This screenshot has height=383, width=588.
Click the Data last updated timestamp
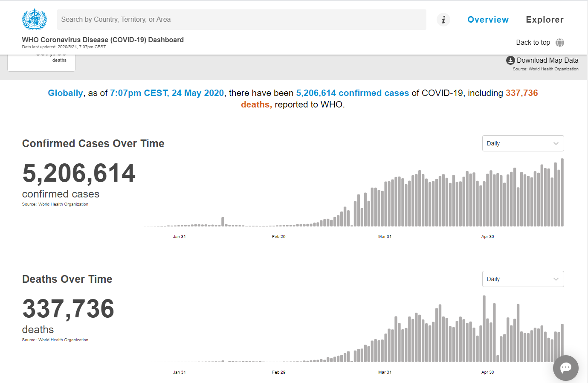coord(64,47)
